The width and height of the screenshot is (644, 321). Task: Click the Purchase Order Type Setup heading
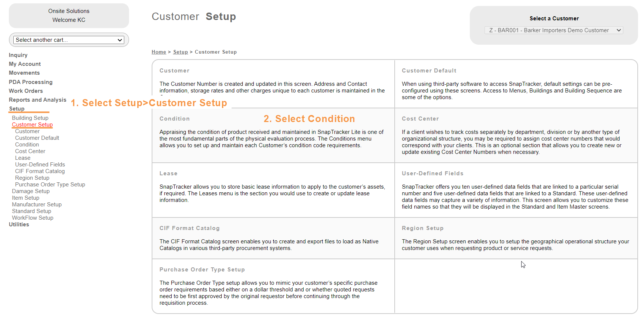(x=202, y=270)
